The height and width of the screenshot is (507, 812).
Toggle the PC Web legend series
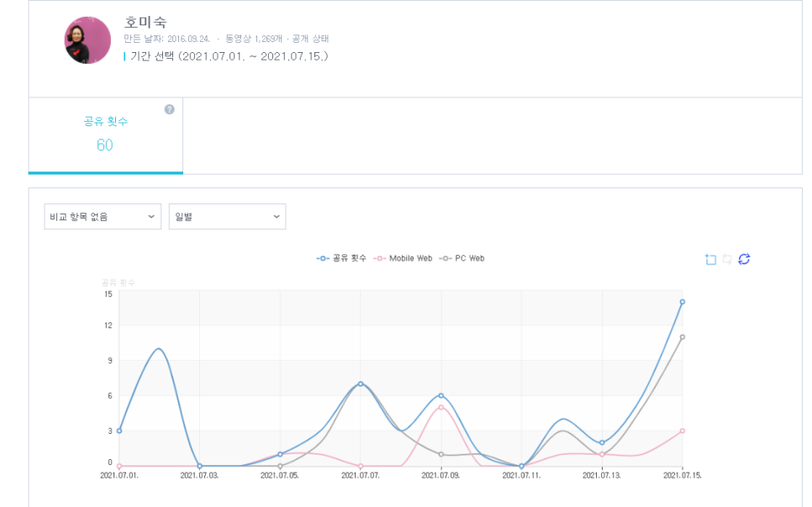pos(462,258)
